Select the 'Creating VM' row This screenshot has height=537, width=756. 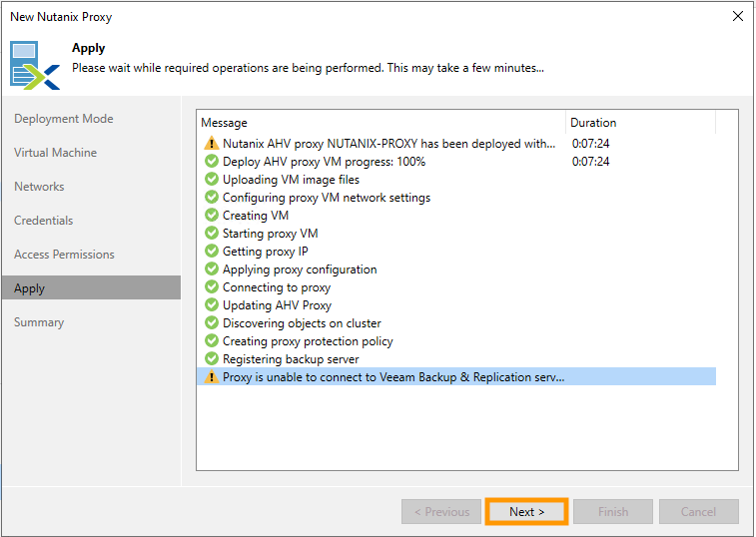coord(456,215)
